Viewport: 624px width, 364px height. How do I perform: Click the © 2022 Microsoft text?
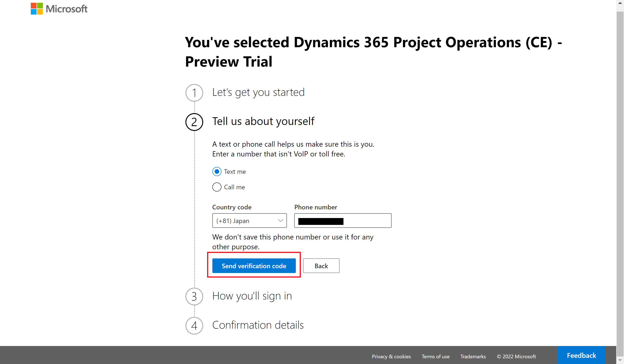[516, 356]
